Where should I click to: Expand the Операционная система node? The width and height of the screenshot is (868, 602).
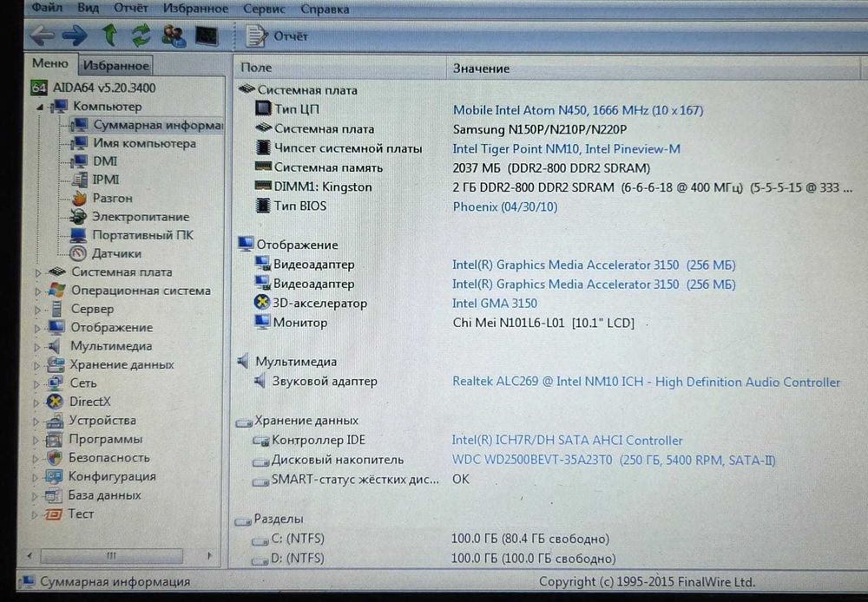[x=37, y=291]
